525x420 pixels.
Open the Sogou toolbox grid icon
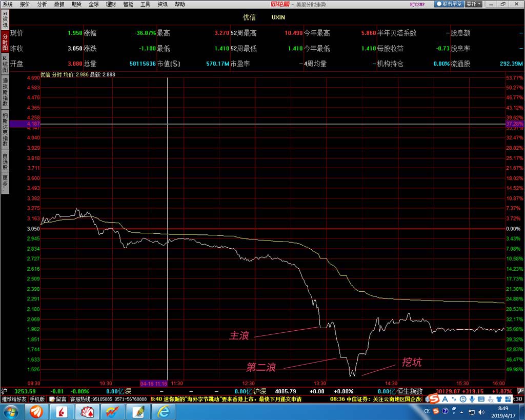pos(508,399)
